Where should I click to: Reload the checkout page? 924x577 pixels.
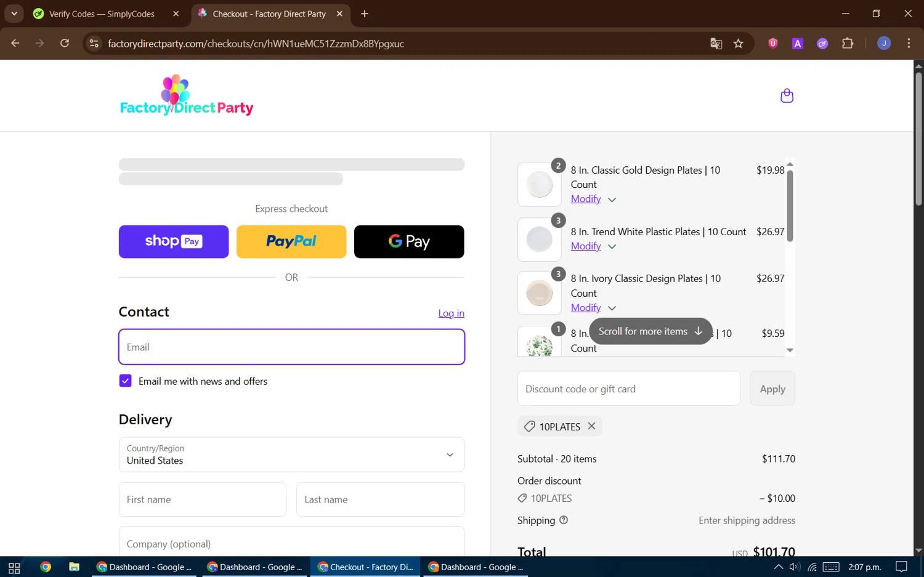pyautogui.click(x=65, y=43)
